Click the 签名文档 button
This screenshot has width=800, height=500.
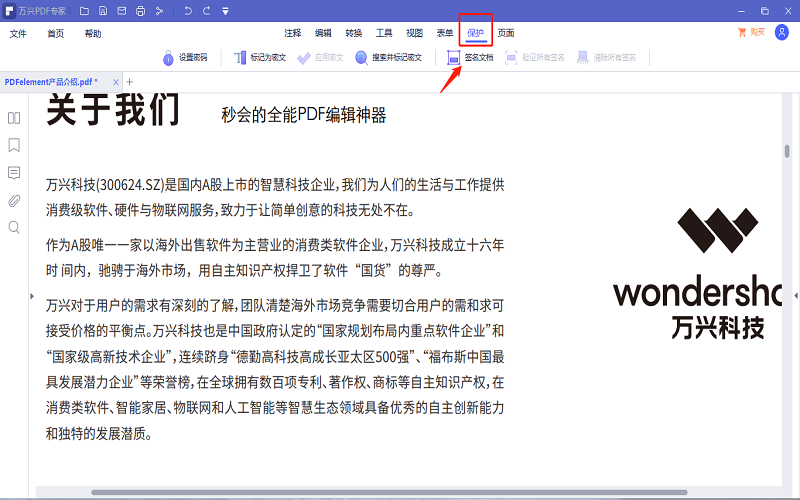click(x=469, y=58)
